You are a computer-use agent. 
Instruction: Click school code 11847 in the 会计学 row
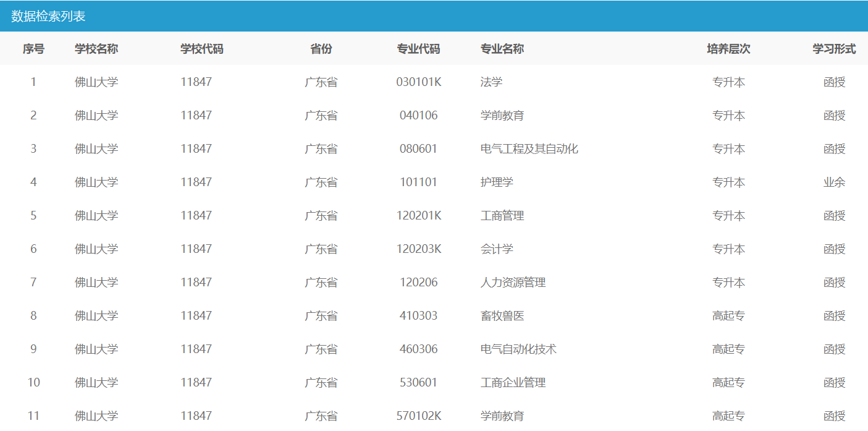pyautogui.click(x=196, y=249)
